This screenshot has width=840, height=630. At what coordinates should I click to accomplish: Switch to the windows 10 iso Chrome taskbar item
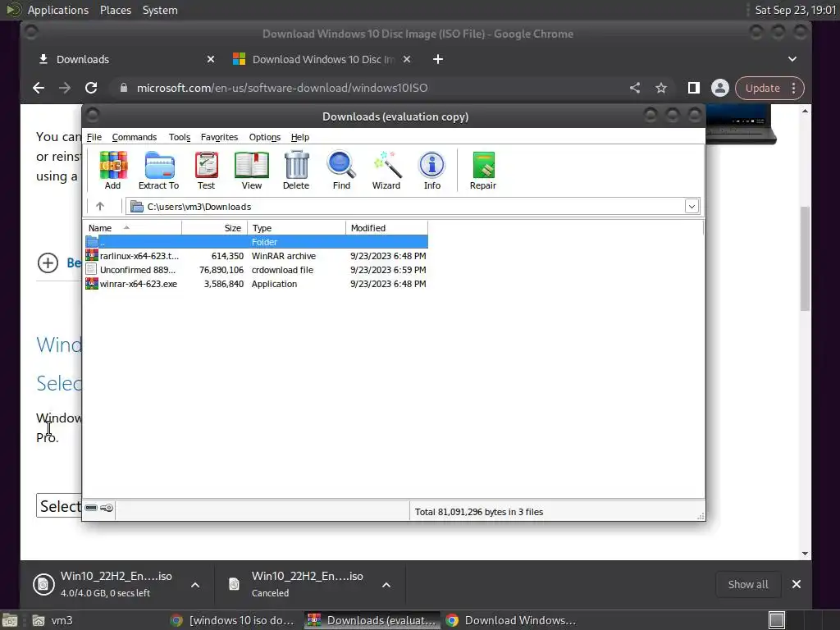pos(232,620)
